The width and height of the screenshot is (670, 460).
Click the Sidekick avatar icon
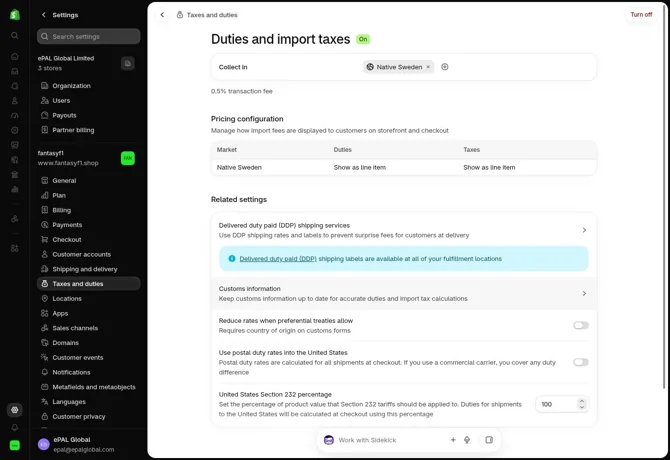click(x=329, y=440)
